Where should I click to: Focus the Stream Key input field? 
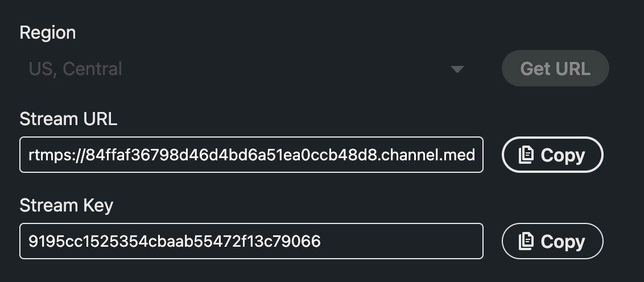(x=251, y=241)
